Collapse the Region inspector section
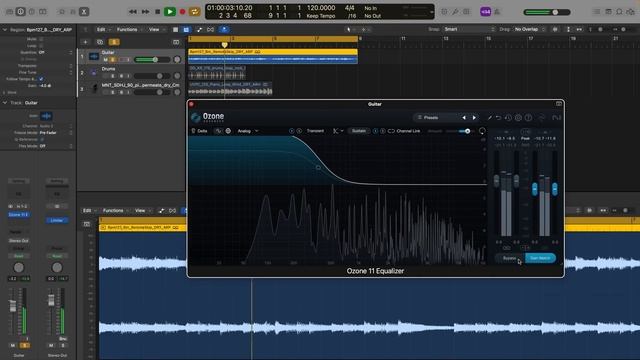The height and width of the screenshot is (360, 640). [5, 30]
